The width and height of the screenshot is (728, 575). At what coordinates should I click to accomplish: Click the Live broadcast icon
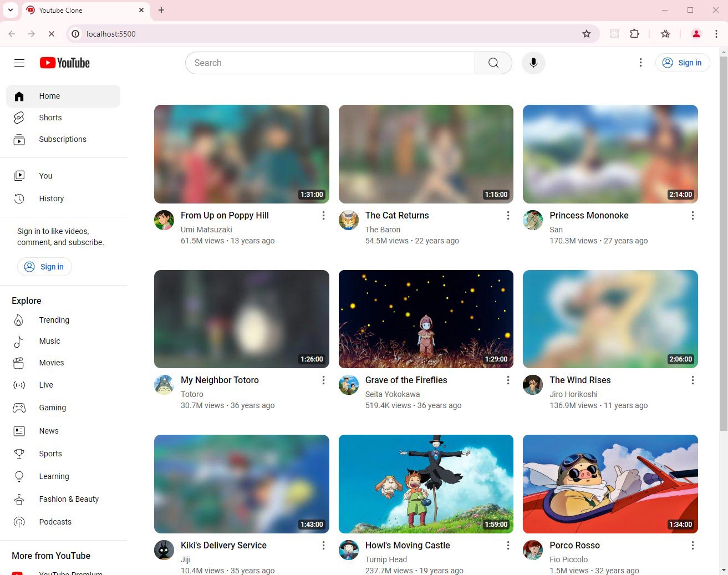click(x=19, y=385)
